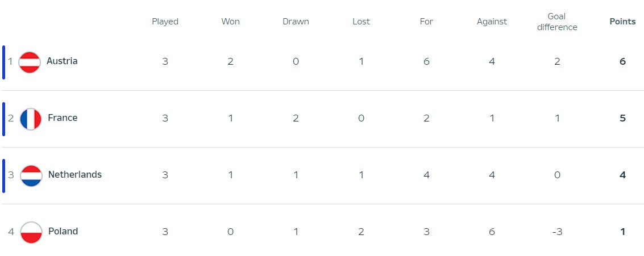Click the Netherlands rank number 3
This screenshot has width=644, height=256.
[x=10, y=175]
